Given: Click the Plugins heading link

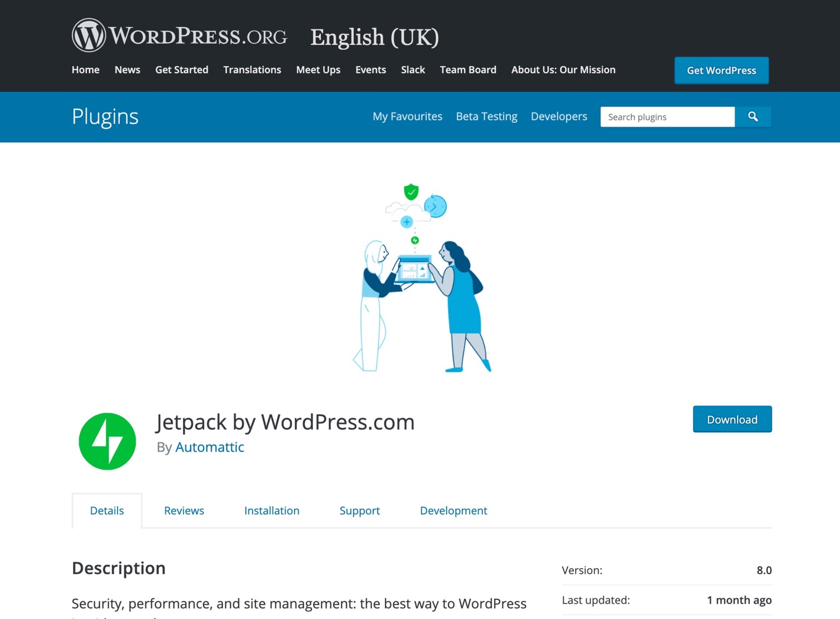Looking at the screenshot, I should [105, 117].
